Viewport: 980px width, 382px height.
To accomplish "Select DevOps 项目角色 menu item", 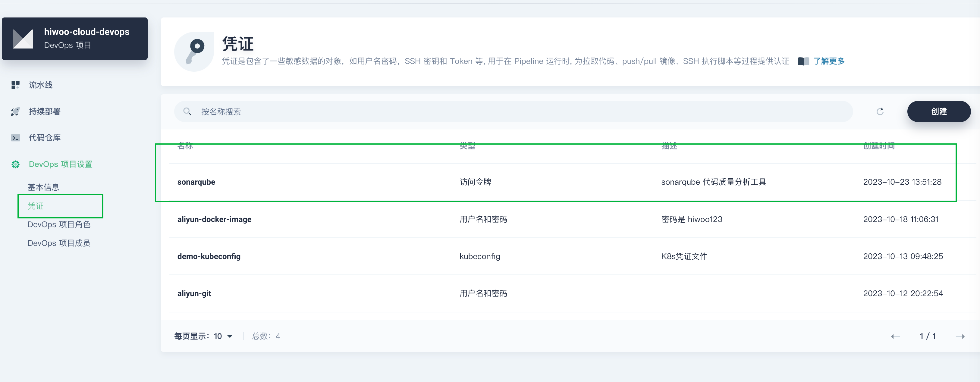I will [x=59, y=224].
